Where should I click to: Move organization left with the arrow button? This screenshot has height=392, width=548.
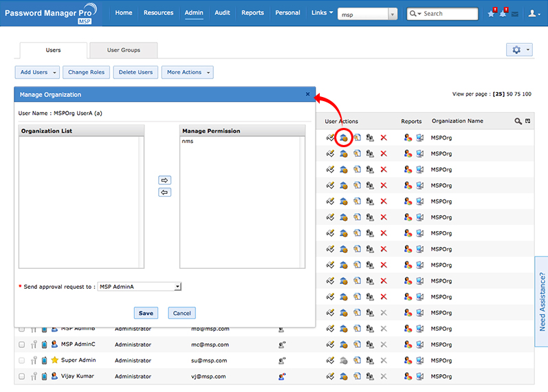[164, 193]
